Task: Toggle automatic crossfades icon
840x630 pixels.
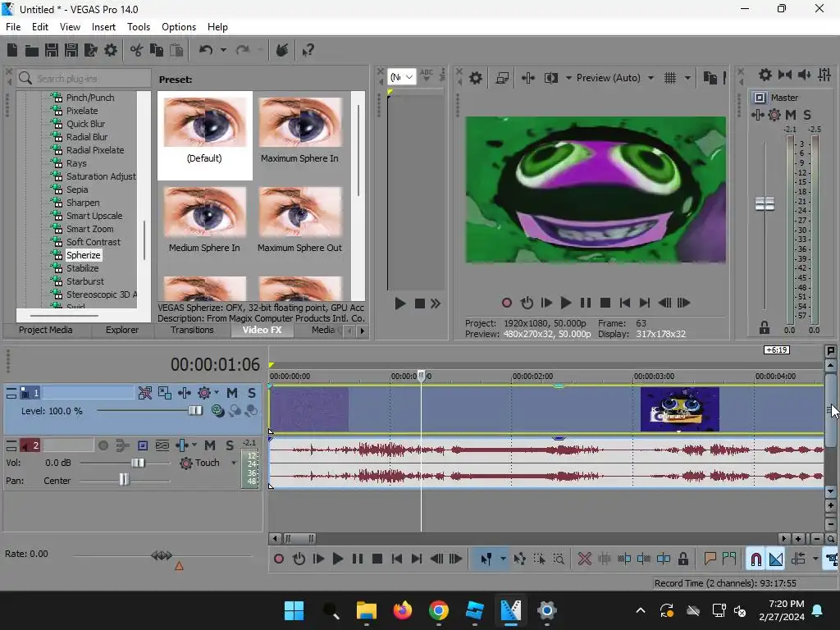Action: click(776, 559)
